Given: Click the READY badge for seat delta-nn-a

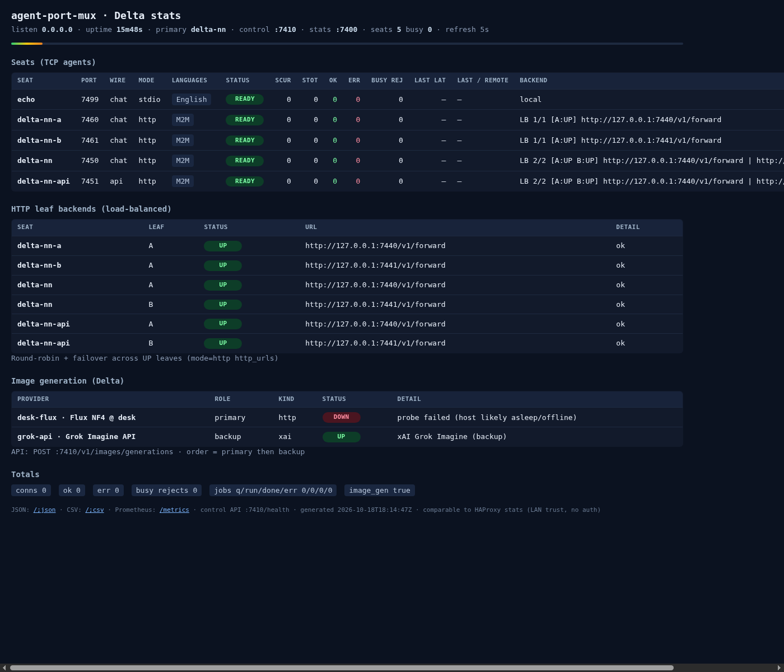Looking at the screenshot, I should [x=245, y=120].
